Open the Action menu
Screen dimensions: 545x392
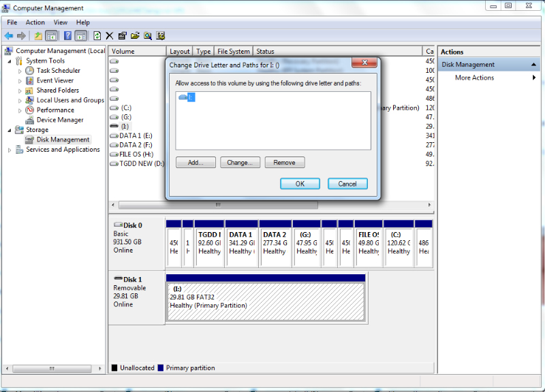point(35,22)
